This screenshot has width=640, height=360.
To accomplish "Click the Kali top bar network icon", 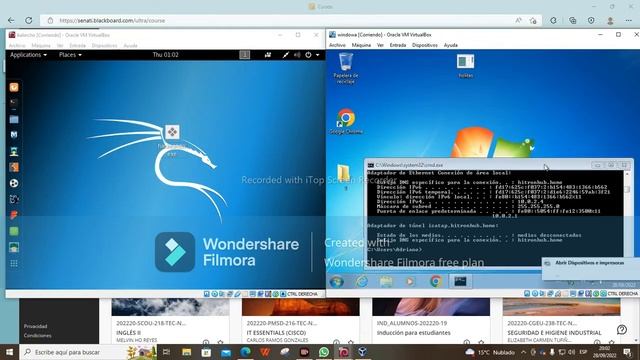I will point(285,55).
